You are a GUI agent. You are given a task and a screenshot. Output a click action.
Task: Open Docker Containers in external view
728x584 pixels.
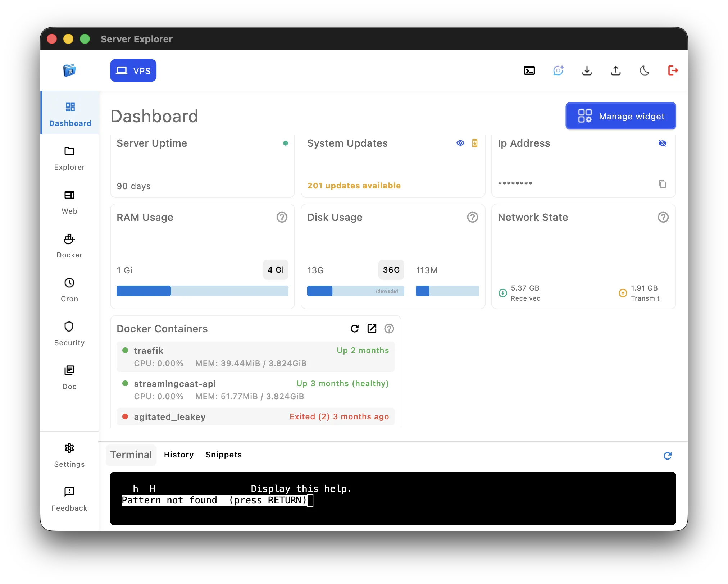372,328
